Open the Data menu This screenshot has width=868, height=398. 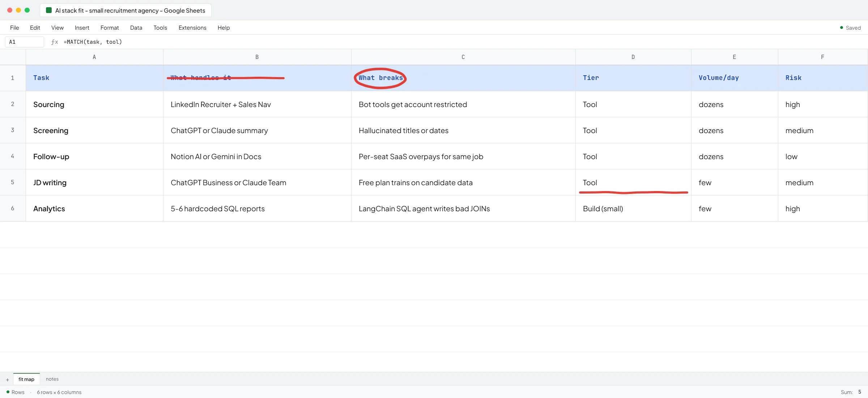pyautogui.click(x=136, y=28)
